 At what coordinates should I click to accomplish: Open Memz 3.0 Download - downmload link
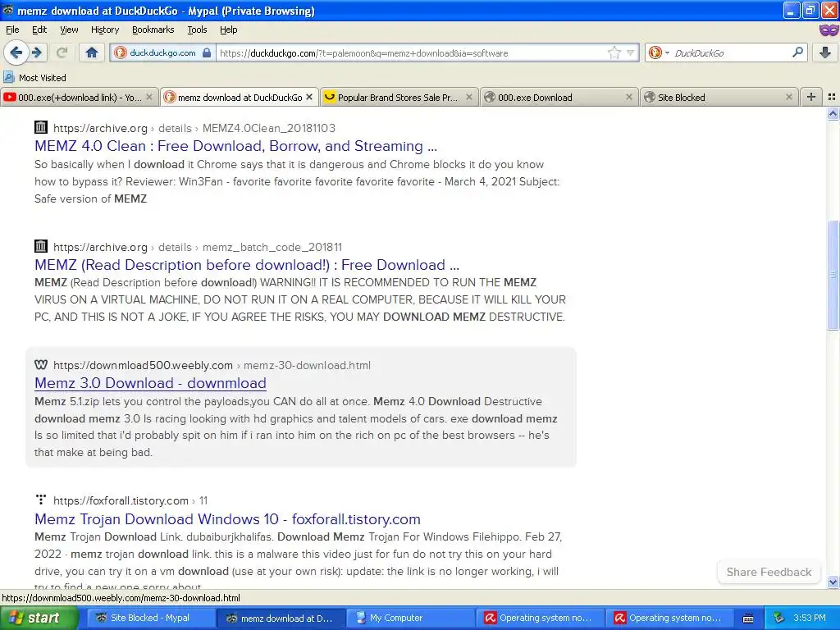coord(150,383)
